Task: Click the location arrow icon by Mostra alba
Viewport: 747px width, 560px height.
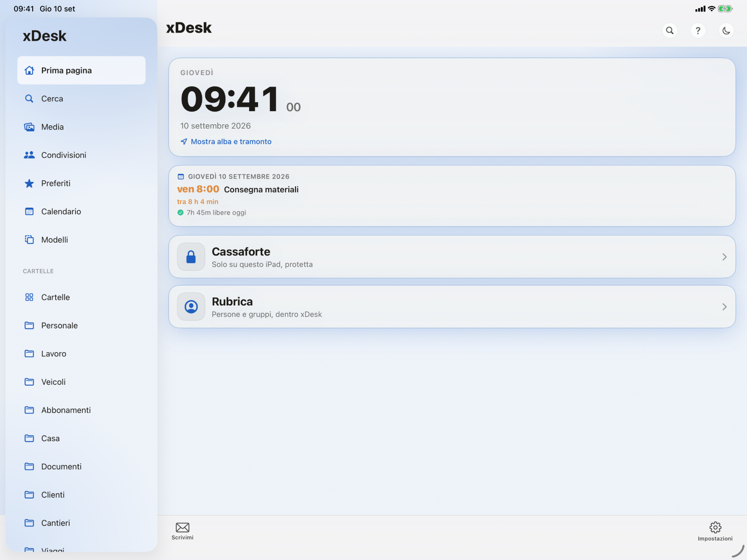Action: click(x=184, y=142)
